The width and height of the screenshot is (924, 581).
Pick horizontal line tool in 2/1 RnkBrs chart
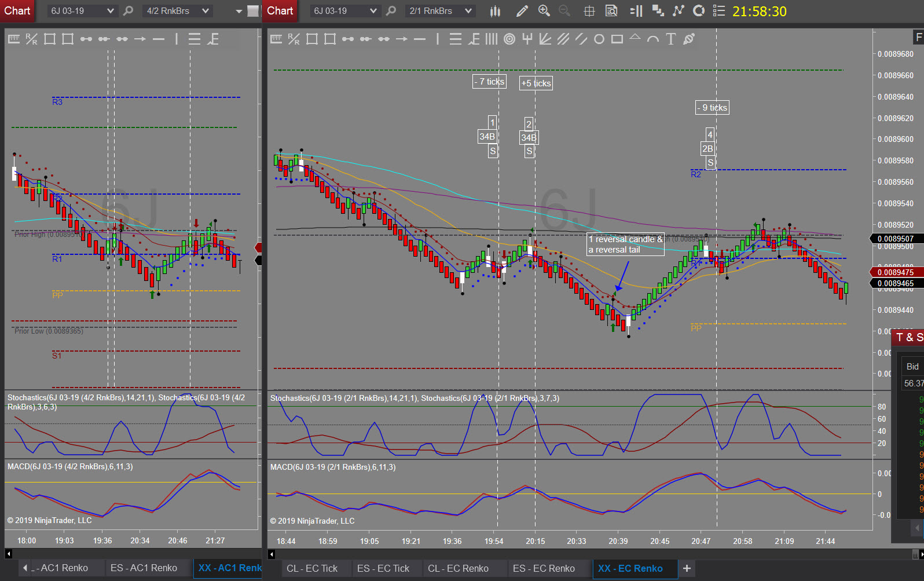420,39
